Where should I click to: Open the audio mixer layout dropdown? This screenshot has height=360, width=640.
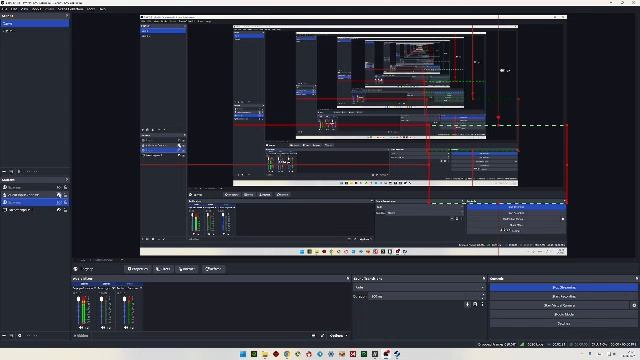coord(339,336)
